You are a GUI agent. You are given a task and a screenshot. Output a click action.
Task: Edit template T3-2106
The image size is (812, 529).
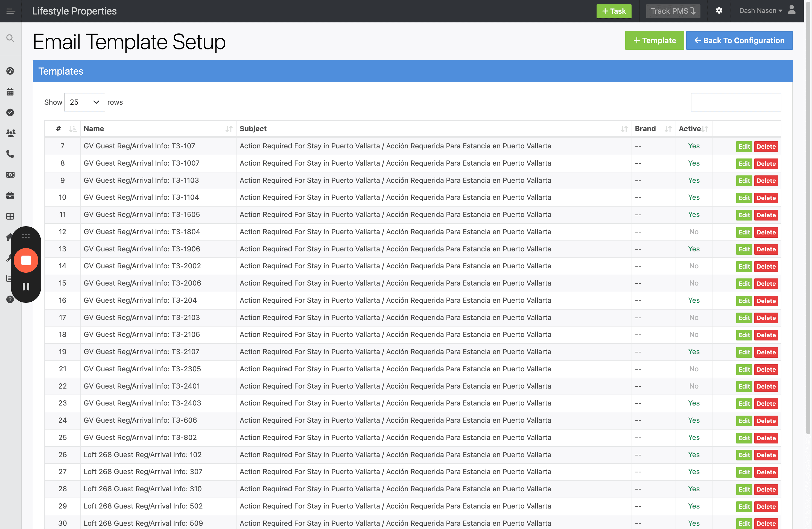(744, 335)
